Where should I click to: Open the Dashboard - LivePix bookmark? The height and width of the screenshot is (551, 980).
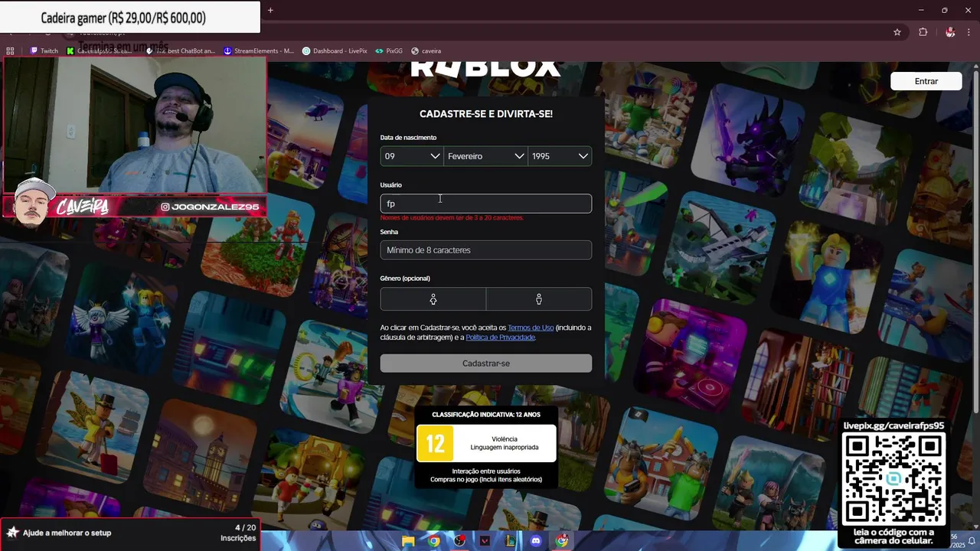point(335,51)
